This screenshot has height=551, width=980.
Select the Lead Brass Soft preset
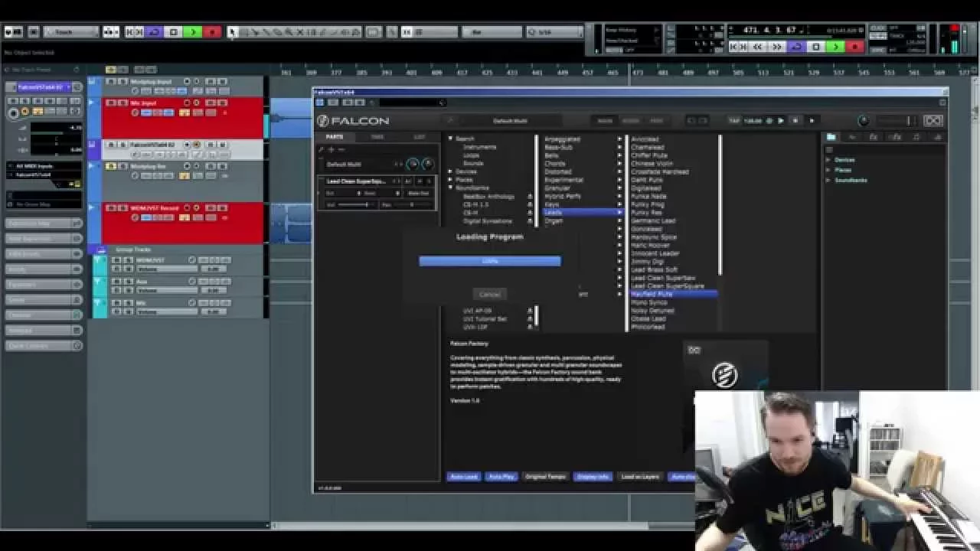point(655,269)
